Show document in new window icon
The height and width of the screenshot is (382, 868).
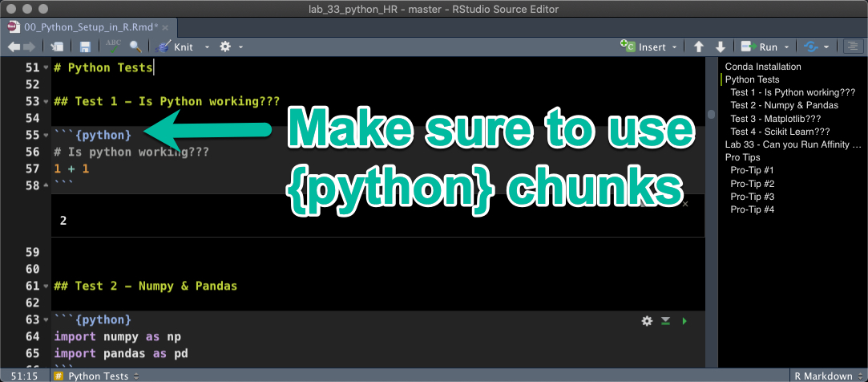pyautogui.click(x=57, y=47)
